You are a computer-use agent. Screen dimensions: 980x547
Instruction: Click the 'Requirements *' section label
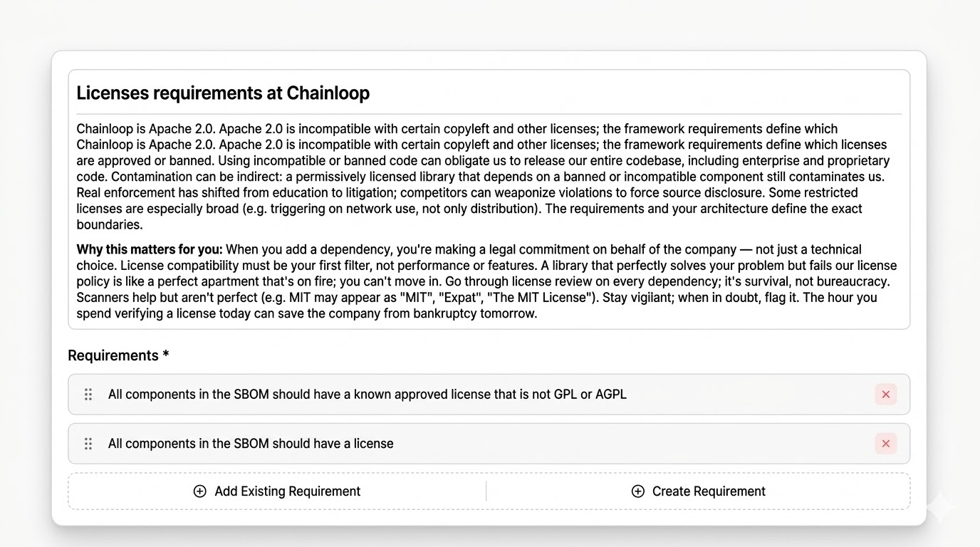coord(118,355)
